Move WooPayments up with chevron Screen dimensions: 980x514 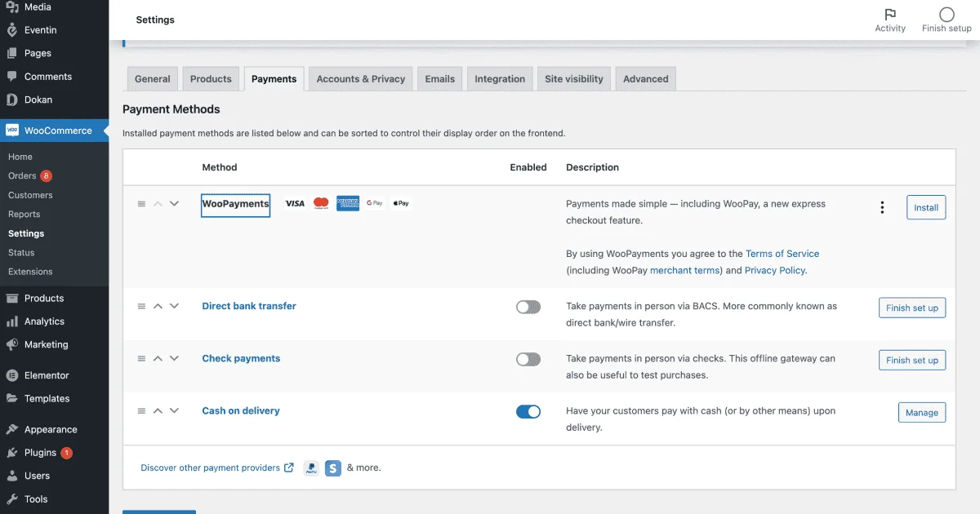pyautogui.click(x=158, y=204)
